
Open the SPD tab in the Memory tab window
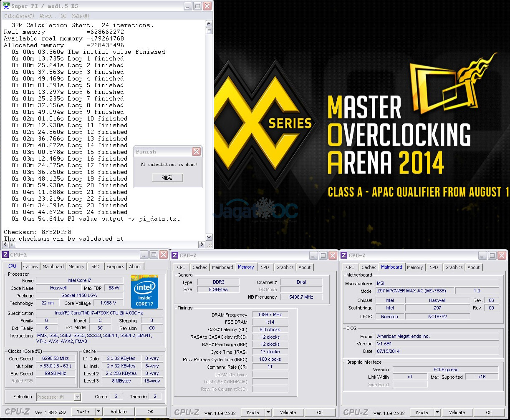click(x=265, y=267)
